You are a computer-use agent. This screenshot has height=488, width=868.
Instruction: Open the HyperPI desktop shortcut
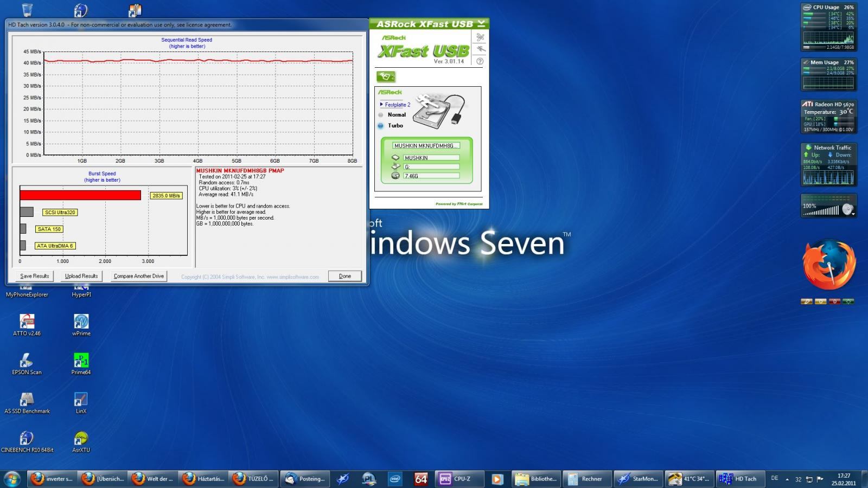81,291
